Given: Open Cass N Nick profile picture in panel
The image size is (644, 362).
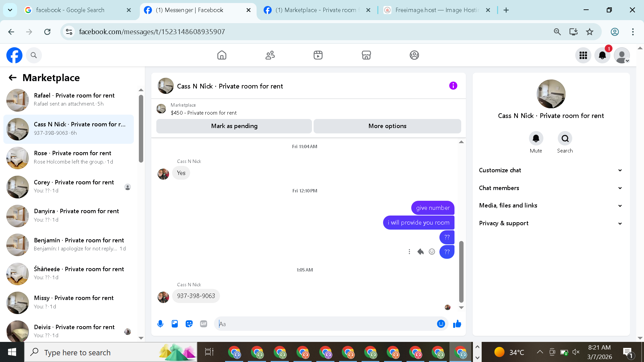Looking at the screenshot, I should [x=551, y=94].
